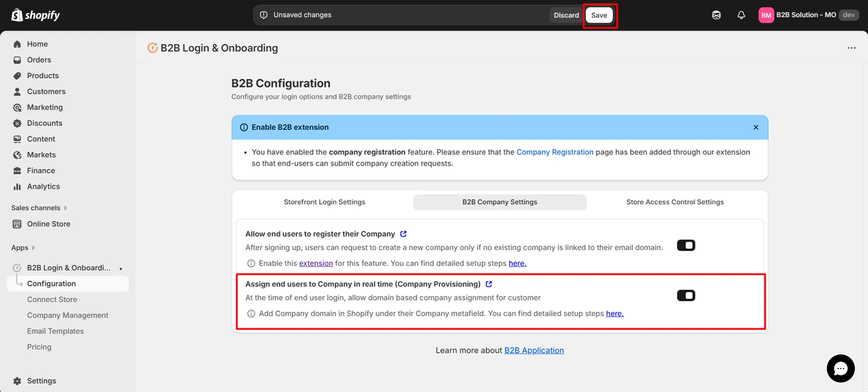Viewport: 868px width, 392px height.
Task: Click the B2B Solution - MO store name
Action: [x=806, y=15]
